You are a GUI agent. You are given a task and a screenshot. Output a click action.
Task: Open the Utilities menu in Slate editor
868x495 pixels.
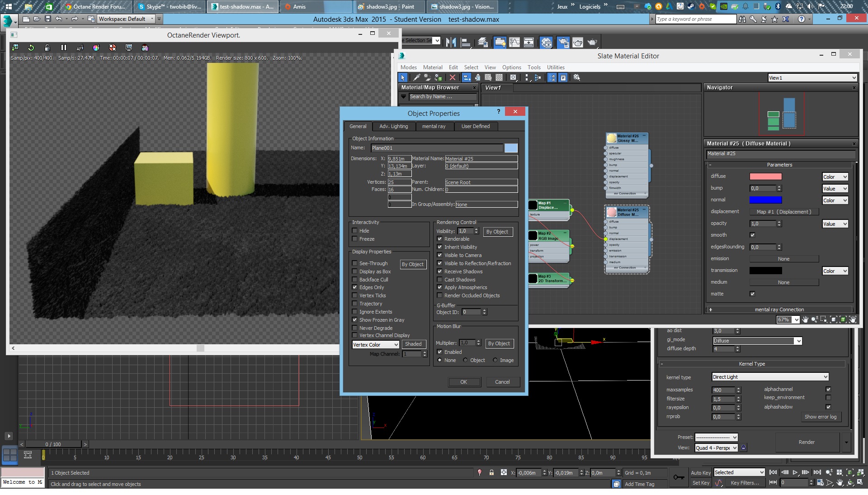(x=555, y=67)
